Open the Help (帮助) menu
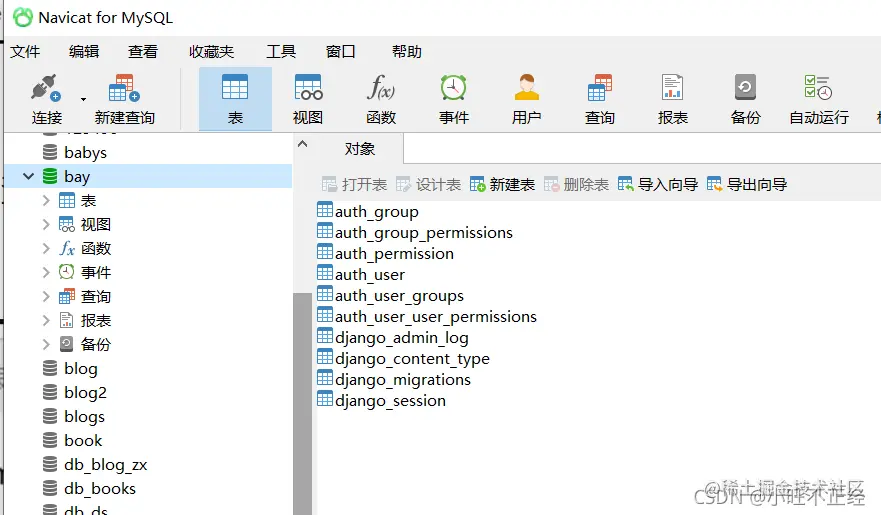Image resolution: width=881 pixels, height=515 pixels. click(407, 52)
